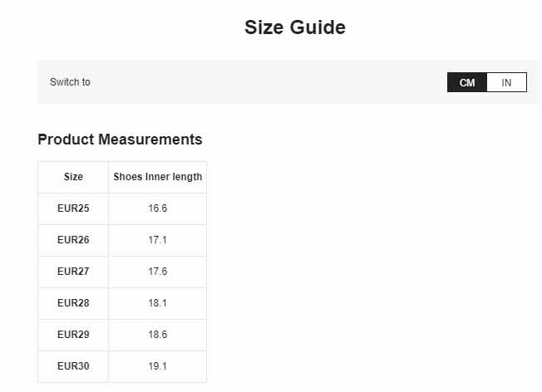Select the EUR26 size cell
This screenshot has width=542, height=392.
click(x=73, y=240)
